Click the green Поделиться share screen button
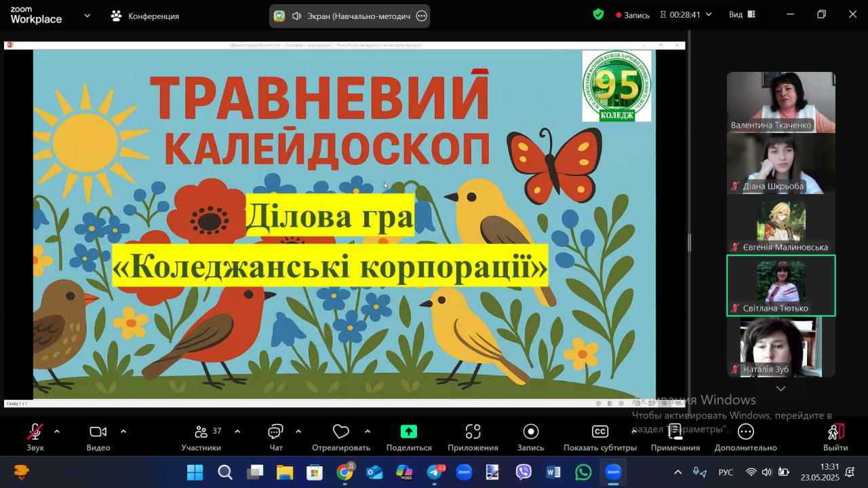Screen dimensions: 868x488 409,436
